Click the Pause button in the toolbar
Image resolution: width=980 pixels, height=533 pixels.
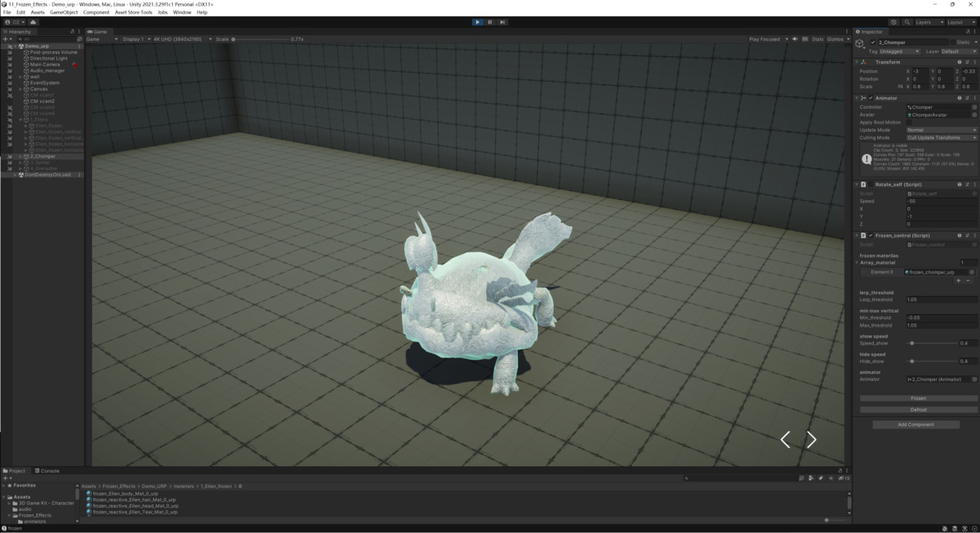pos(490,22)
